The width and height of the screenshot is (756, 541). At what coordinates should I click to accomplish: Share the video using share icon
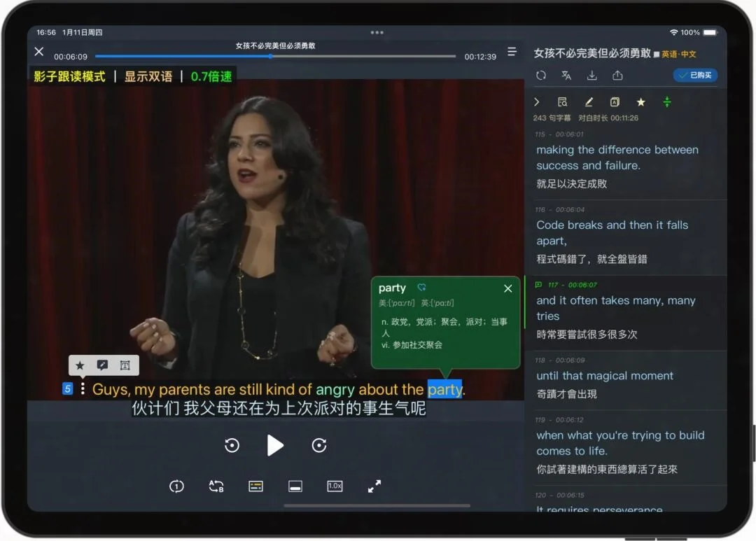pos(617,75)
